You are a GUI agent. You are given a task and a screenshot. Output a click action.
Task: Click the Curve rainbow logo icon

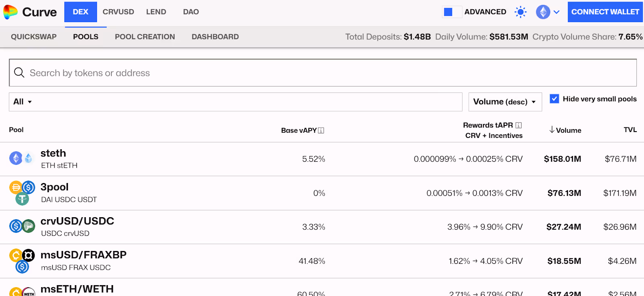[x=10, y=12]
